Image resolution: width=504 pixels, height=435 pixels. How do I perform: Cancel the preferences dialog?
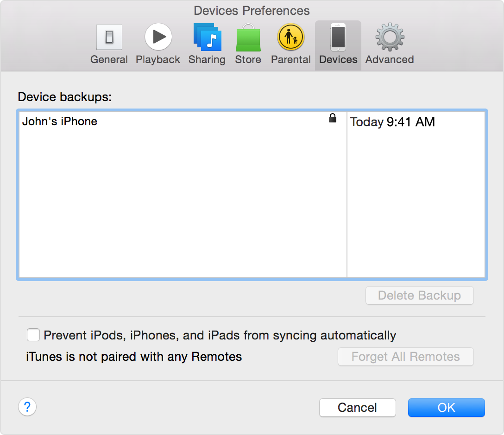tap(357, 408)
